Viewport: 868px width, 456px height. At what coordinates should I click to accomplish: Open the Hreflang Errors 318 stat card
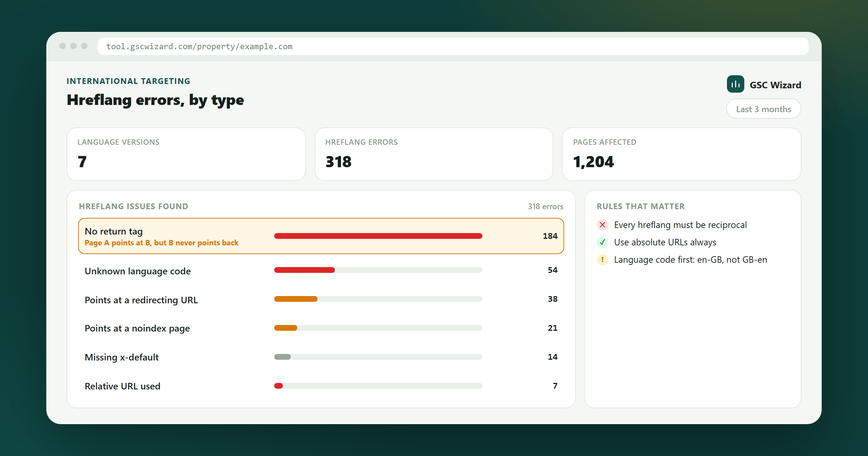pos(434,154)
